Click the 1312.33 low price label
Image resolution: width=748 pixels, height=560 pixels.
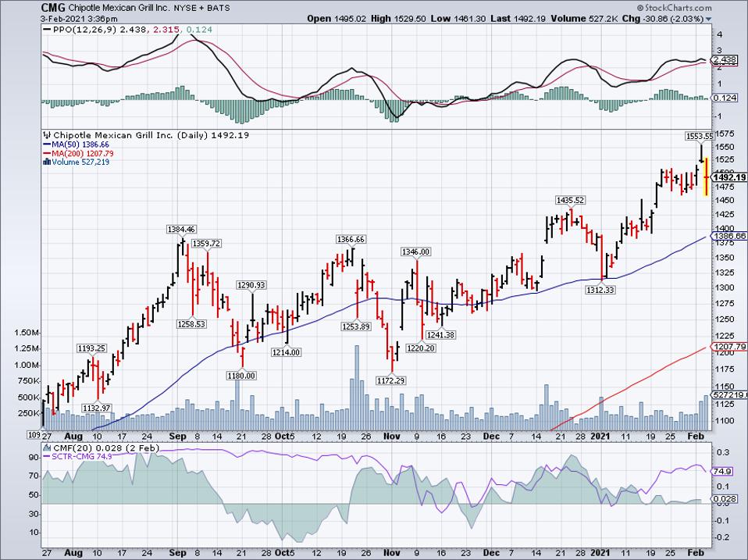point(600,290)
